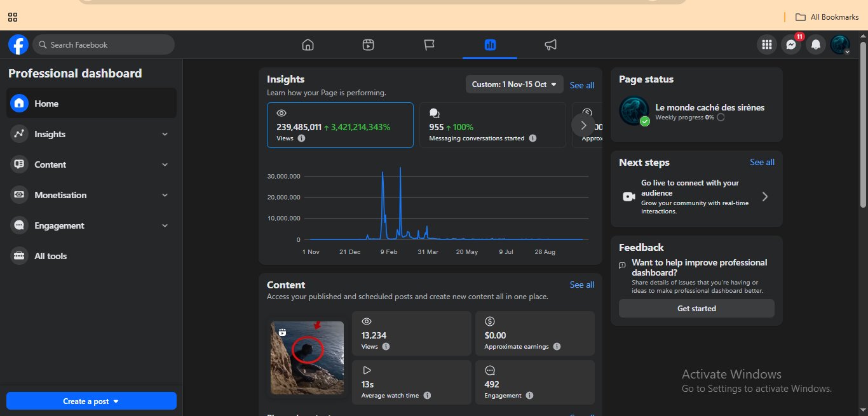Select Home in the dashboard sidebar
Screen dimensions: 868x416
click(x=92, y=103)
